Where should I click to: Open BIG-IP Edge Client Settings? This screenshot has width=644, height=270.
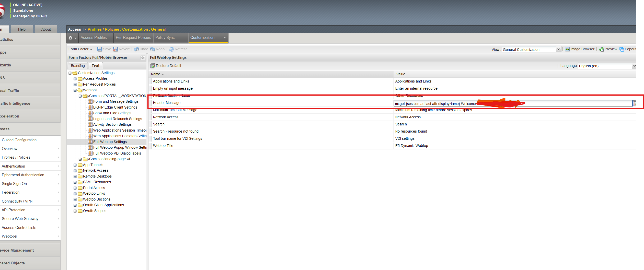tap(115, 107)
